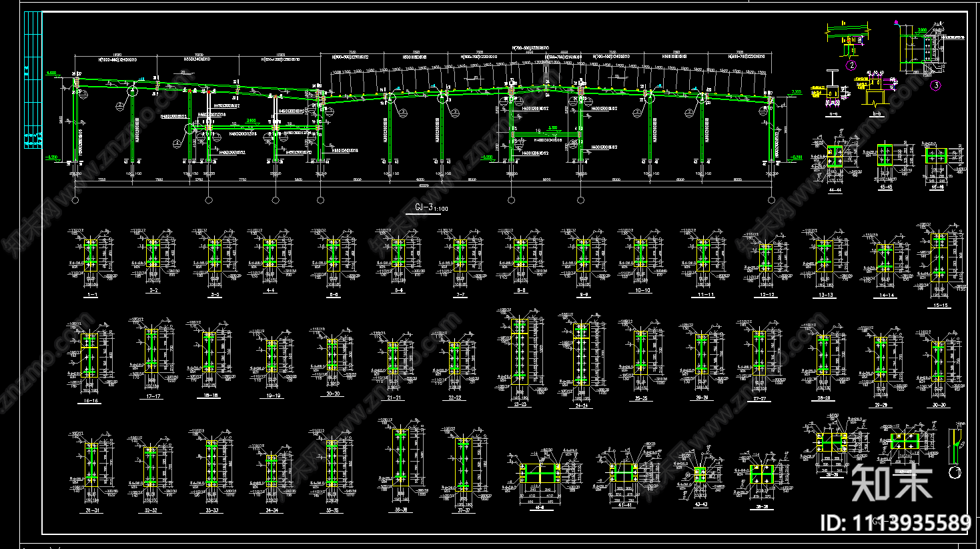Click section detail 43-43 drawing
This screenshot has height=549, width=980.
[x=700, y=476]
